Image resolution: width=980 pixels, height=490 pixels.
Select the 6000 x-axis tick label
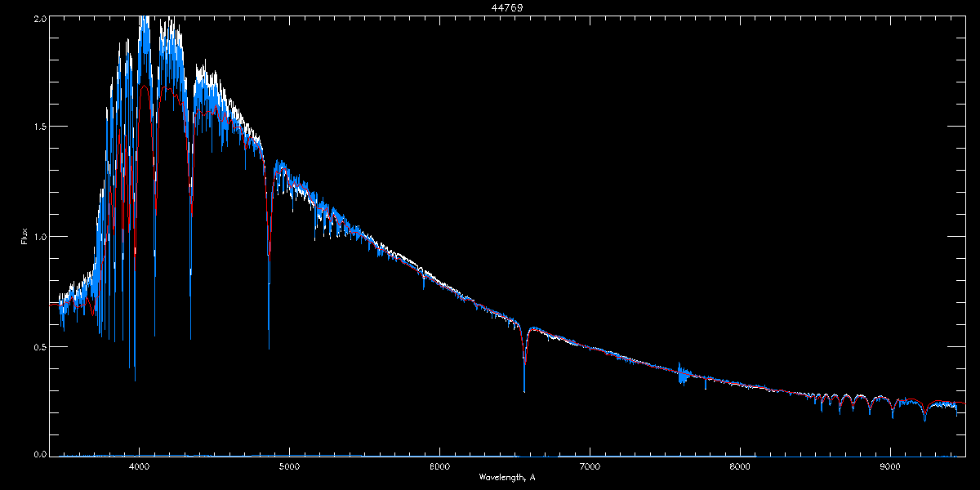(439, 466)
